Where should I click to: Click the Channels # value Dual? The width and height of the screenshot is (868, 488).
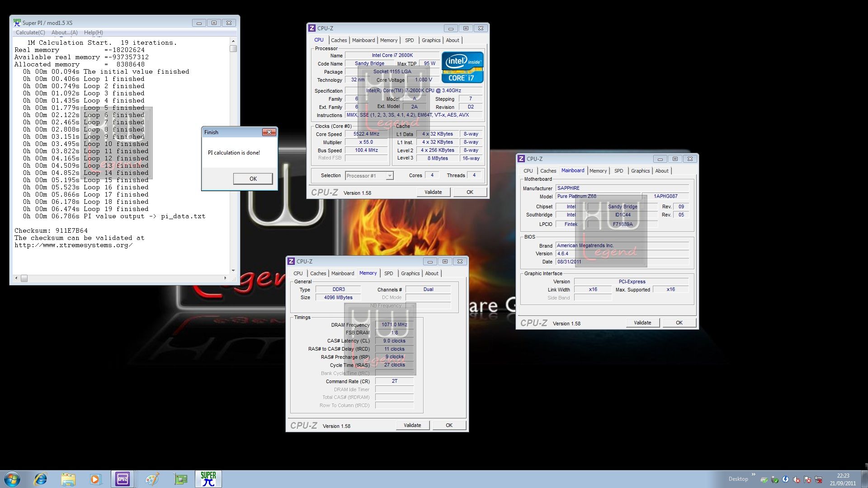coord(428,289)
